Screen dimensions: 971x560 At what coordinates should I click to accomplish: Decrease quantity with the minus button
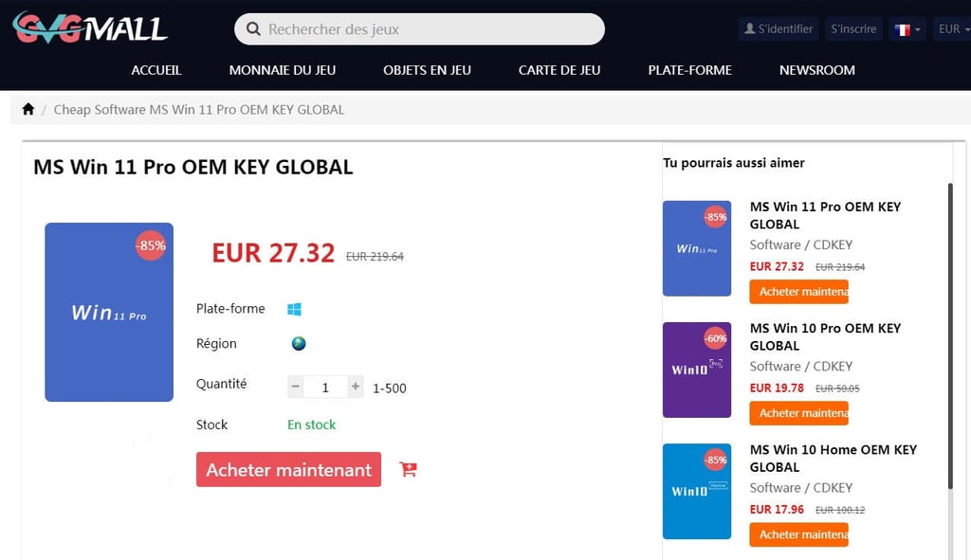click(x=296, y=387)
